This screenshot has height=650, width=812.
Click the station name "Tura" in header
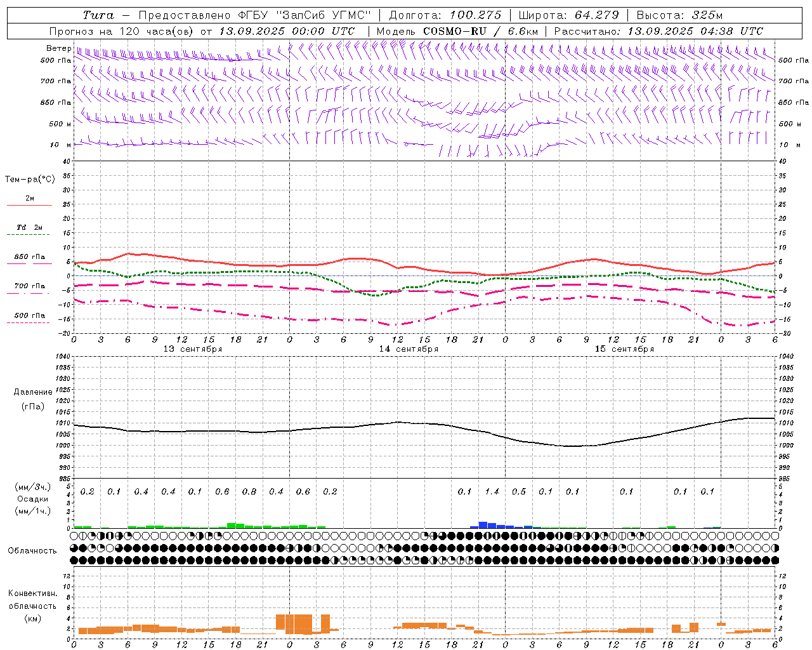(x=99, y=15)
